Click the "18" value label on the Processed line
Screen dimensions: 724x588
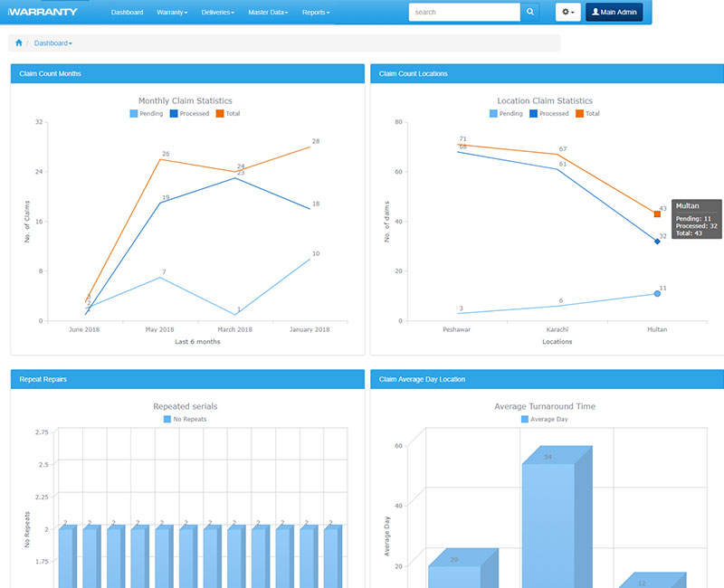coord(316,204)
